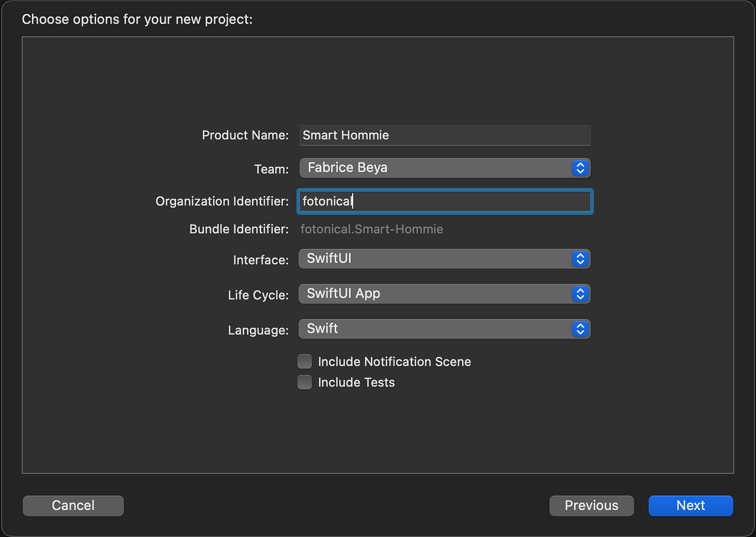This screenshot has height=537, width=756.
Task: Click inside the Organization Identifier field
Action: 443,201
